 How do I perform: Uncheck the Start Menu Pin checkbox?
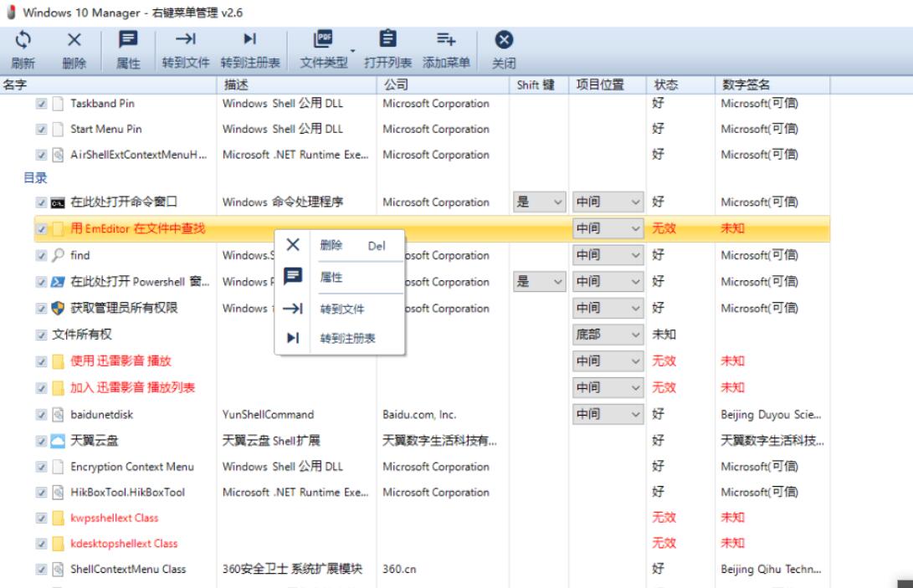[41, 130]
